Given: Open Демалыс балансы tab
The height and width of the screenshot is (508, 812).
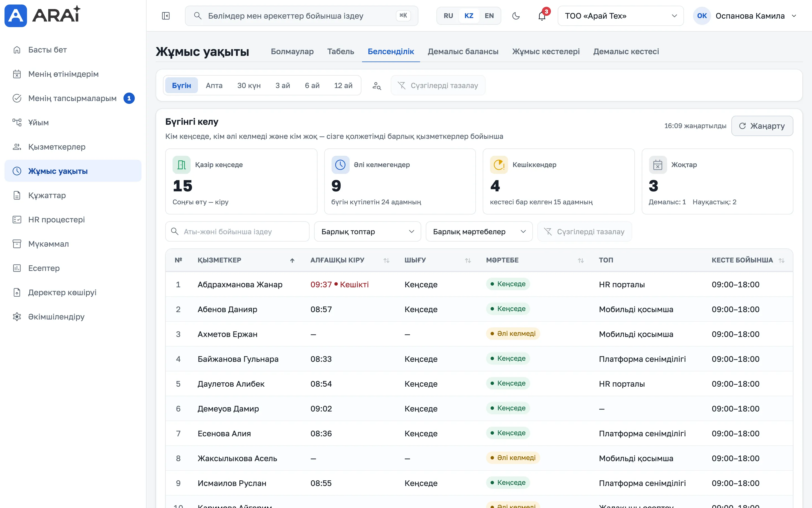Looking at the screenshot, I should pos(463,52).
